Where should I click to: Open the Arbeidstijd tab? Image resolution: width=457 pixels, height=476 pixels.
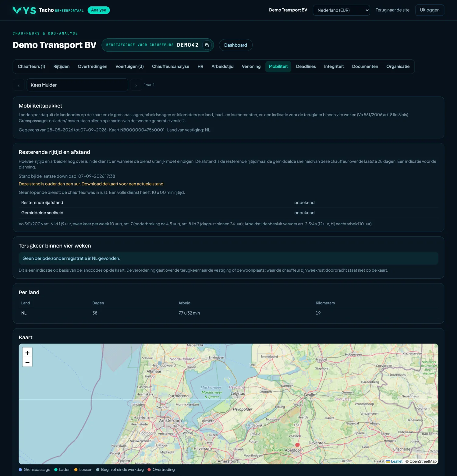click(222, 66)
